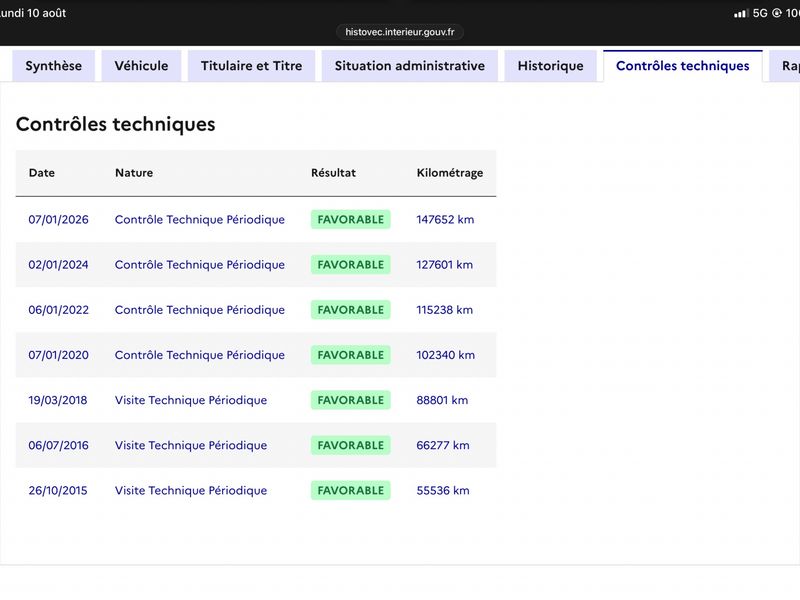Select the 88801 km mileage value
This screenshot has height=600, width=800.
tap(442, 400)
